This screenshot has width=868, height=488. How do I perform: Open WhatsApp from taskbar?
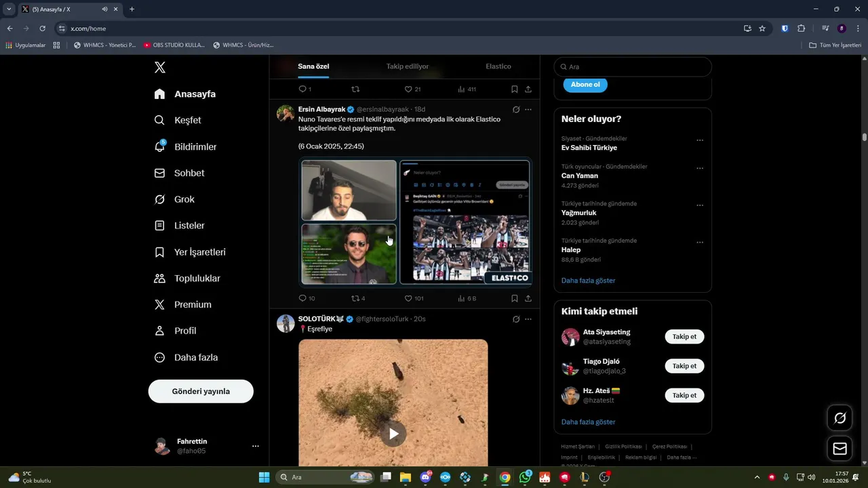click(x=526, y=477)
